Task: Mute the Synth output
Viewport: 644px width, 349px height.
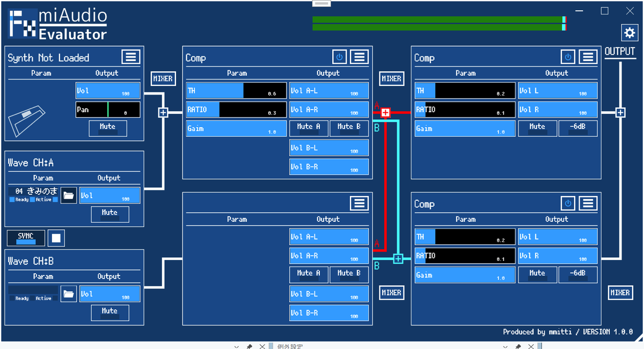Action: point(108,128)
